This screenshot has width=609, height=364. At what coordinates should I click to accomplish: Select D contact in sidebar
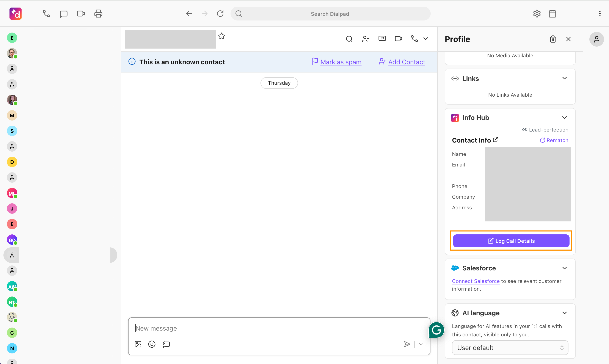click(12, 162)
